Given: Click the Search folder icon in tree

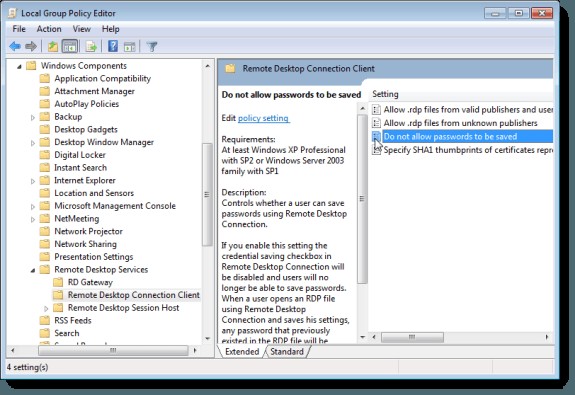Looking at the screenshot, I should [x=45, y=333].
